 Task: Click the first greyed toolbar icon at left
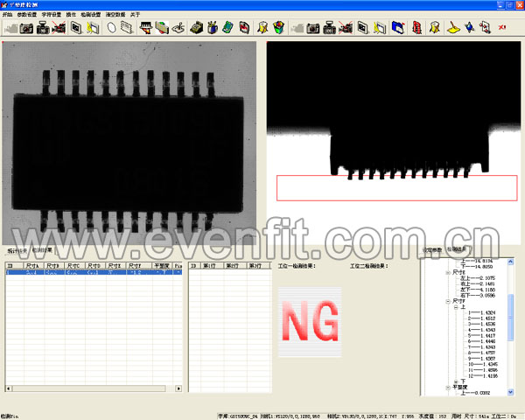click(x=10, y=28)
